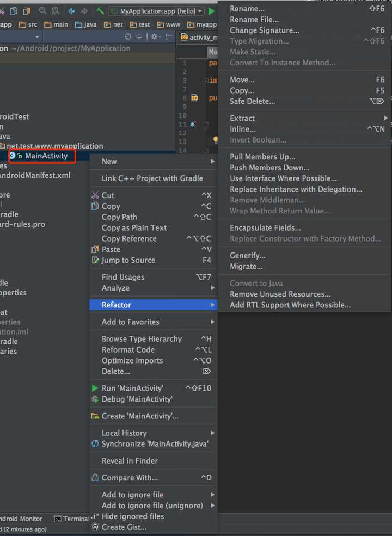The image size is (392, 536).
Task: Click the Cut scissors menu icon
Action: pos(95,195)
